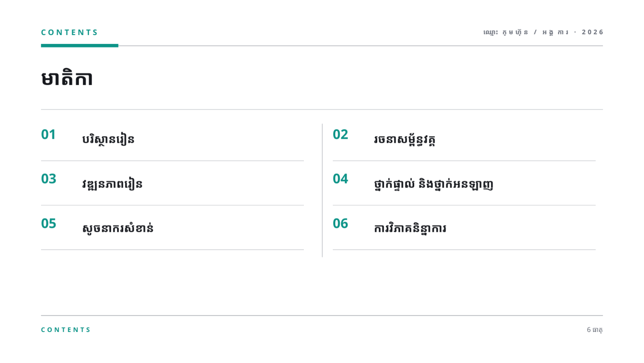Click the main title មាតិកា
The image size is (644, 363).
(x=67, y=78)
